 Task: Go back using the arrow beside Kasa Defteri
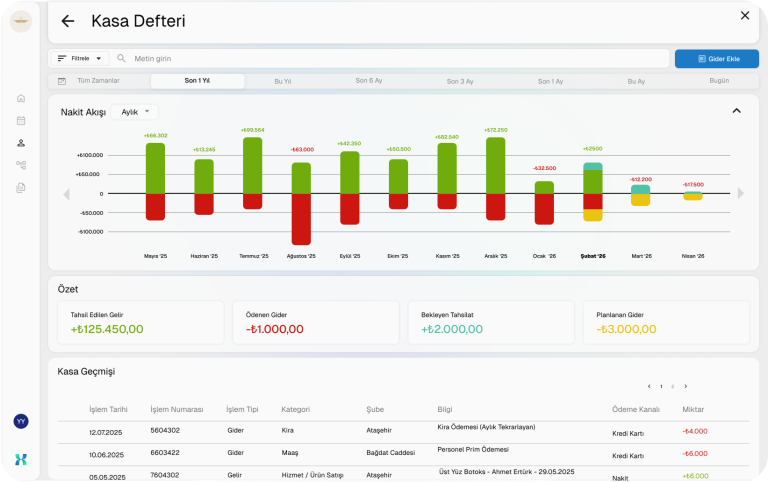(68, 21)
